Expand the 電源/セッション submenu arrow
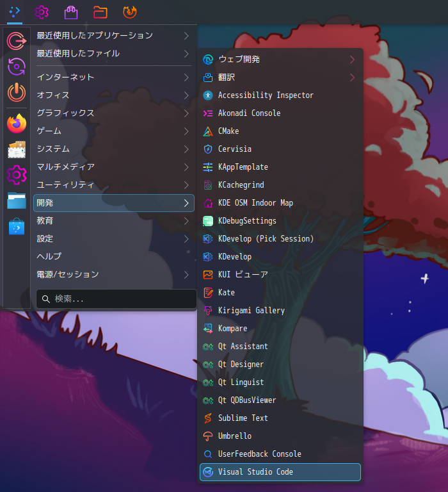The width and height of the screenshot is (448, 492). pyautogui.click(x=186, y=275)
